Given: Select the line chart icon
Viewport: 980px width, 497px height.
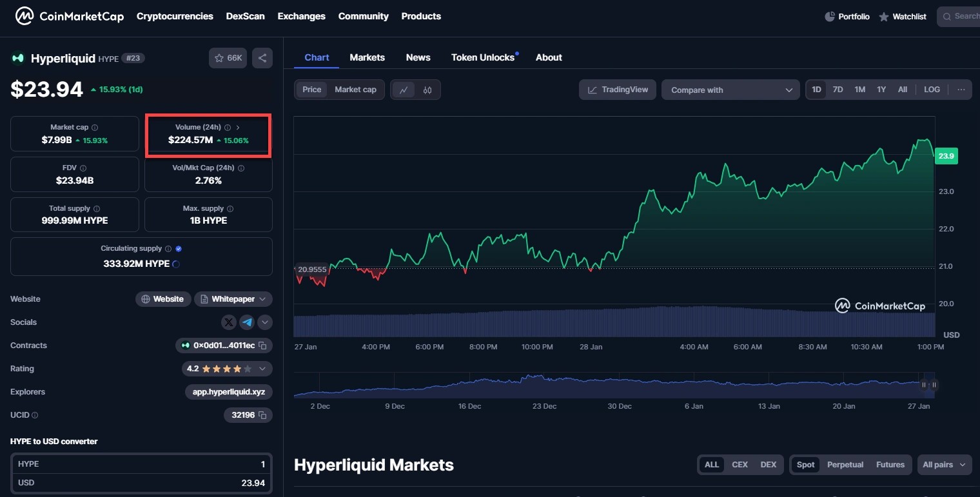Looking at the screenshot, I should click(x=404, y=90).
